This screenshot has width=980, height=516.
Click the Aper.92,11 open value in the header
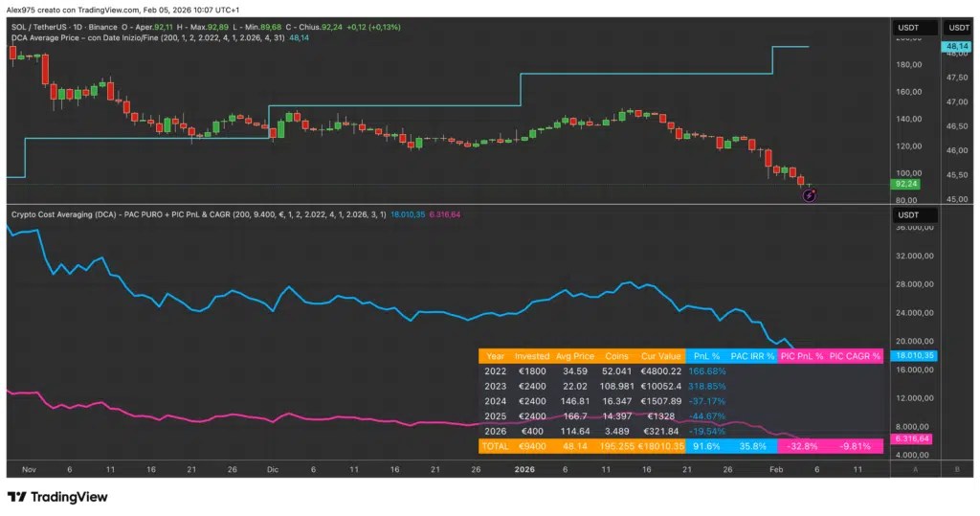pyautogui.click(x=154, y=27)
